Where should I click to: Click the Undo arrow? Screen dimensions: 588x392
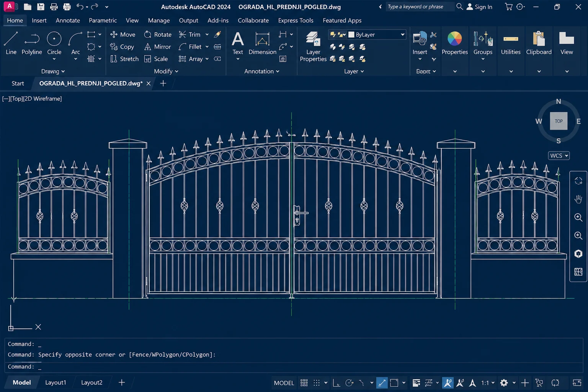80,7
